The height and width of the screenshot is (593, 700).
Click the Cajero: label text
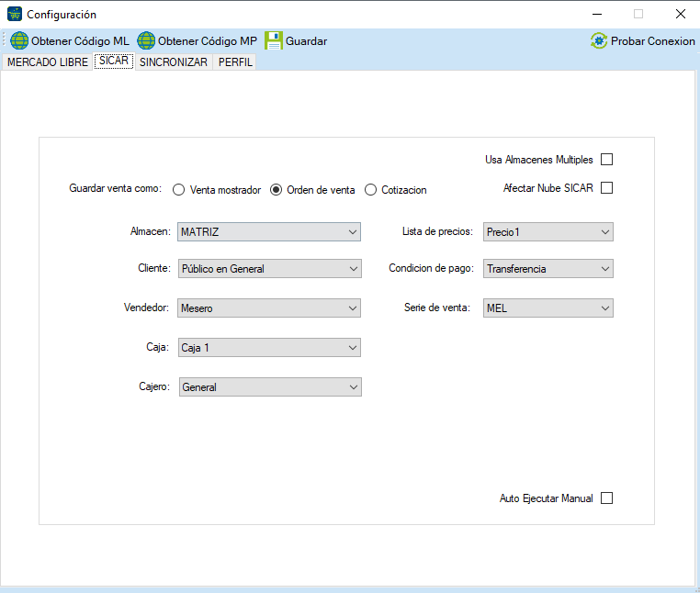pyautogui.click(x=154, y=386)
